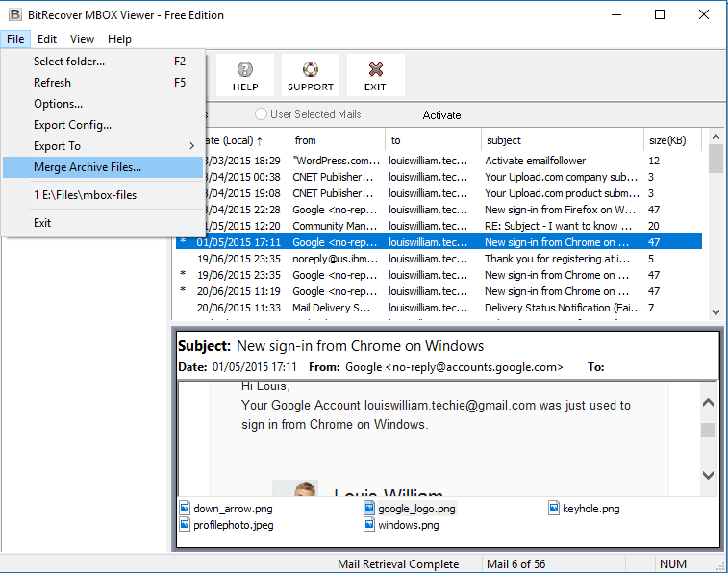Expand the Export To submenu arrow
The image size is (728, 573).
(x=191, y=146)
